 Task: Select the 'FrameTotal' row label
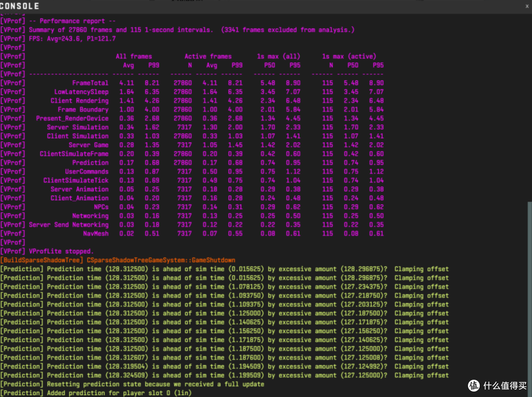coord(90,83)
